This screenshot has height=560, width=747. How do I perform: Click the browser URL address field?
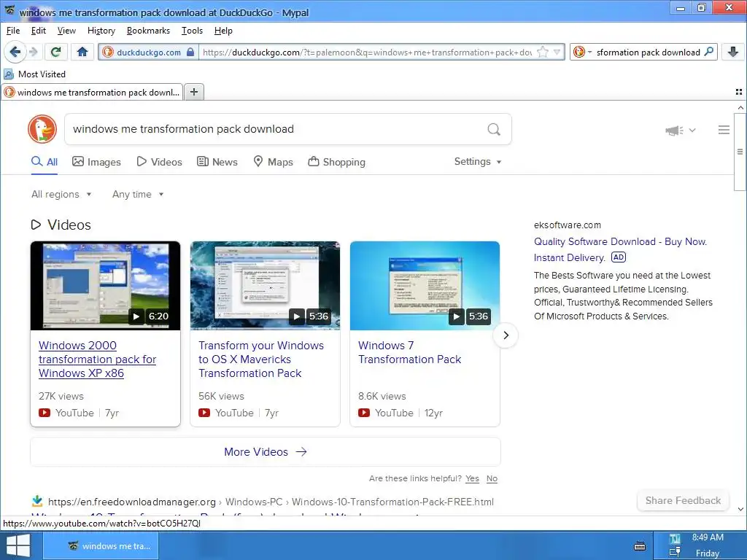(367, 52)
